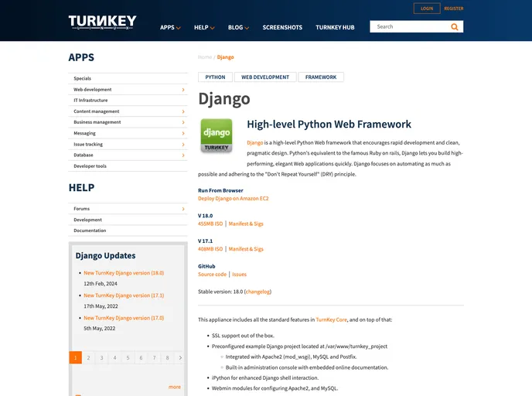Image resolution: width=532 pixels, height=396 pixels.
Task: Click the TurnKey Linux logo
Action: coord(102,22)
